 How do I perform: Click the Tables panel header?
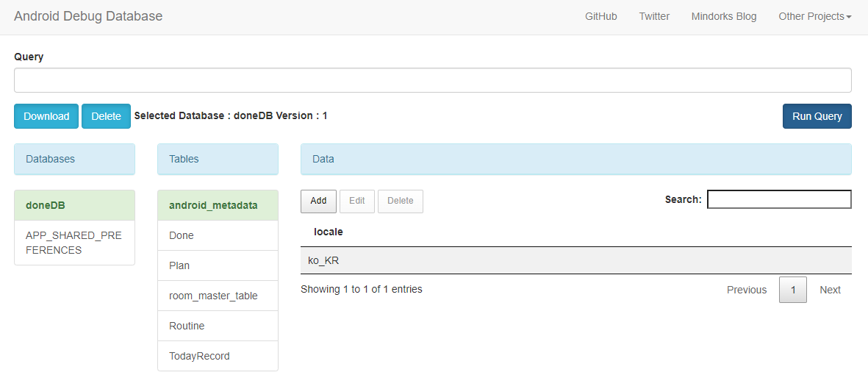pyautogui.click(x=218, y=159)
